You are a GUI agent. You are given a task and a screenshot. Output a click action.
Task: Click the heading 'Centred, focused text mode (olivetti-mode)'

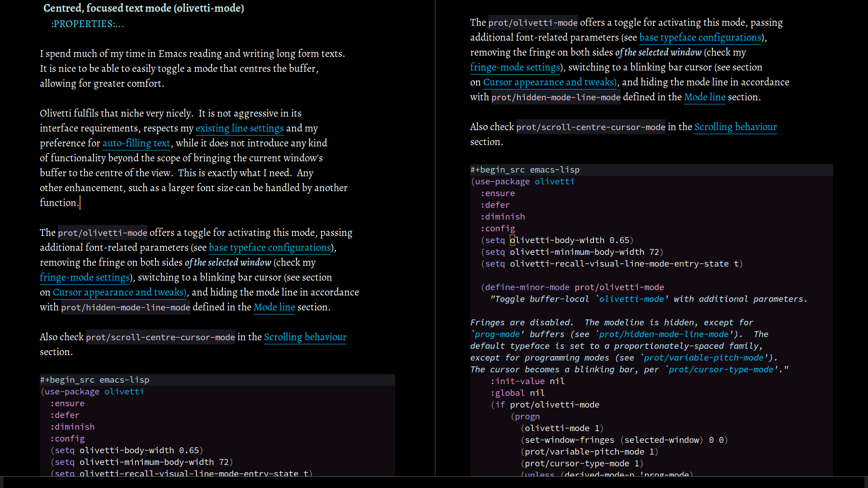[144, 8]
